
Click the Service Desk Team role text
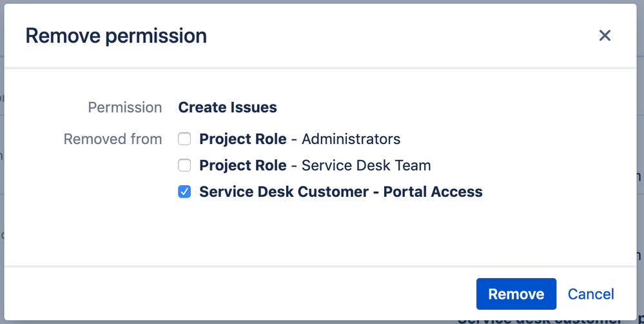[366, 165]
